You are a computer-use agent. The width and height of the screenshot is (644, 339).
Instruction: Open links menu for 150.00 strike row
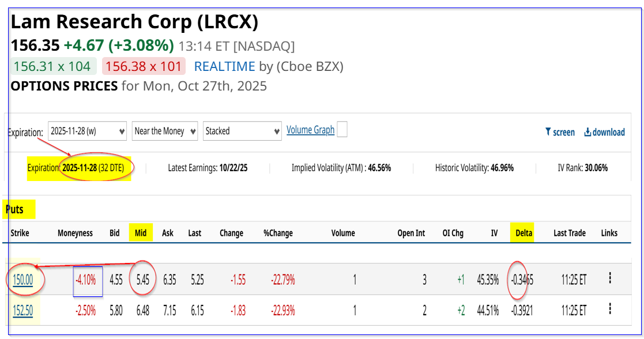coord(609,278)
